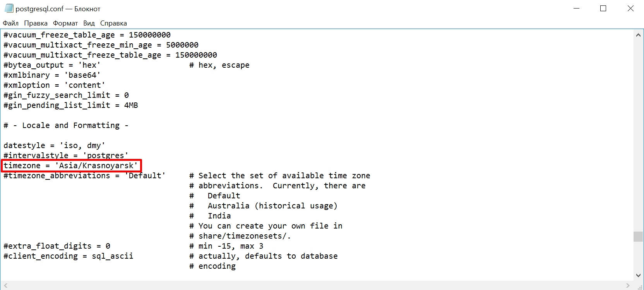Image resolution: width=644 pixels, height=290 pixels.
Task: Click the '# abbreviations. Currently, there are' comment
Action: click(x=277, y=186)
